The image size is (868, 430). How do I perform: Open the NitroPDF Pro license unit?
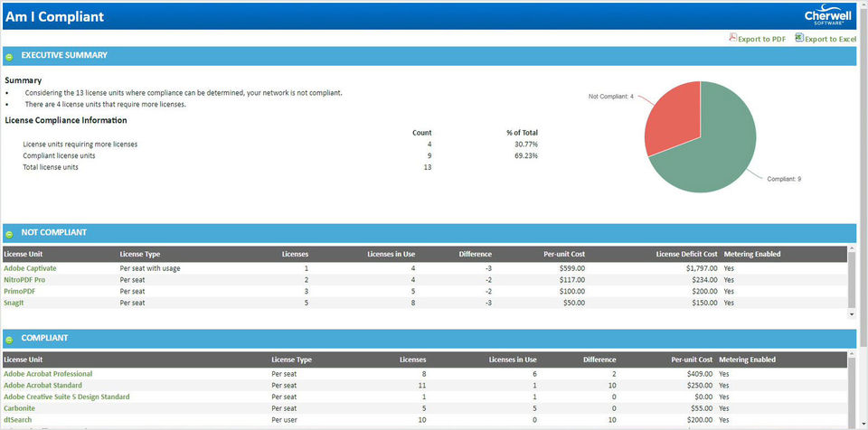(24, 280)
